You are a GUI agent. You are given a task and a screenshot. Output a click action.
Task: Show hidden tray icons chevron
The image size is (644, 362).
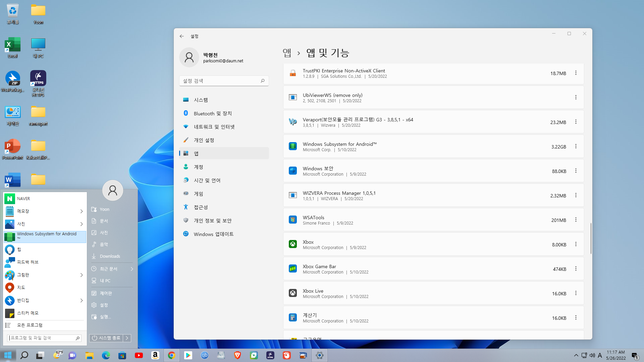pyautogui.click(x=576, y=355)
